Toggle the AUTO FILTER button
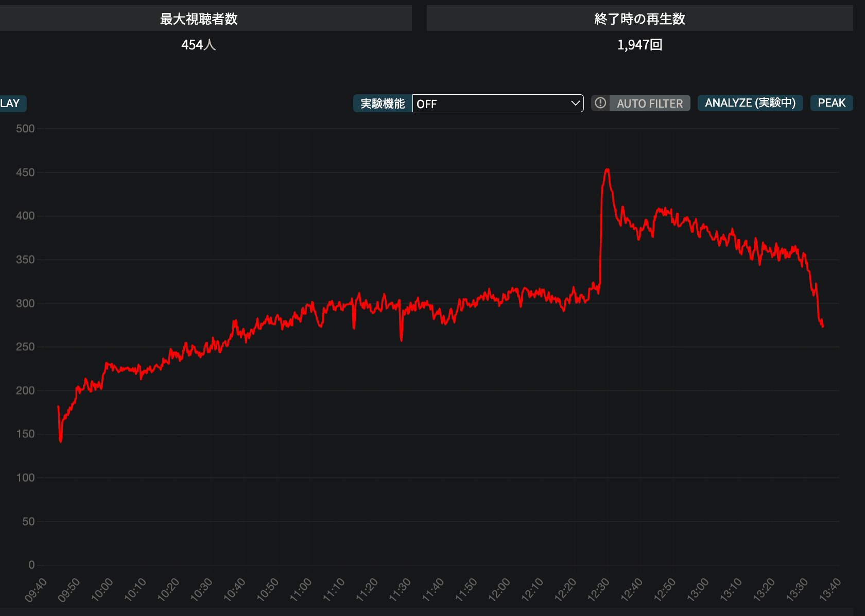Screen dimensions: 865x616 pyautogui.click(x=650, y=104)
